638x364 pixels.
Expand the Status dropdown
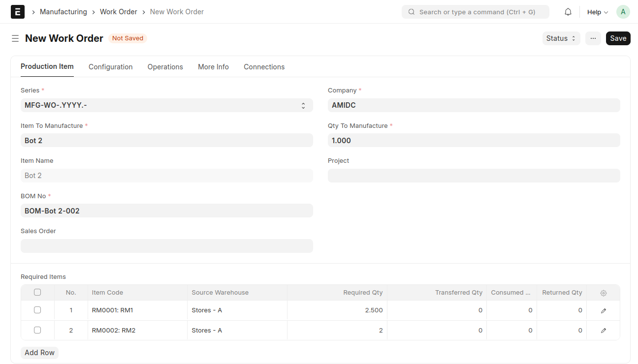(561, 38)
